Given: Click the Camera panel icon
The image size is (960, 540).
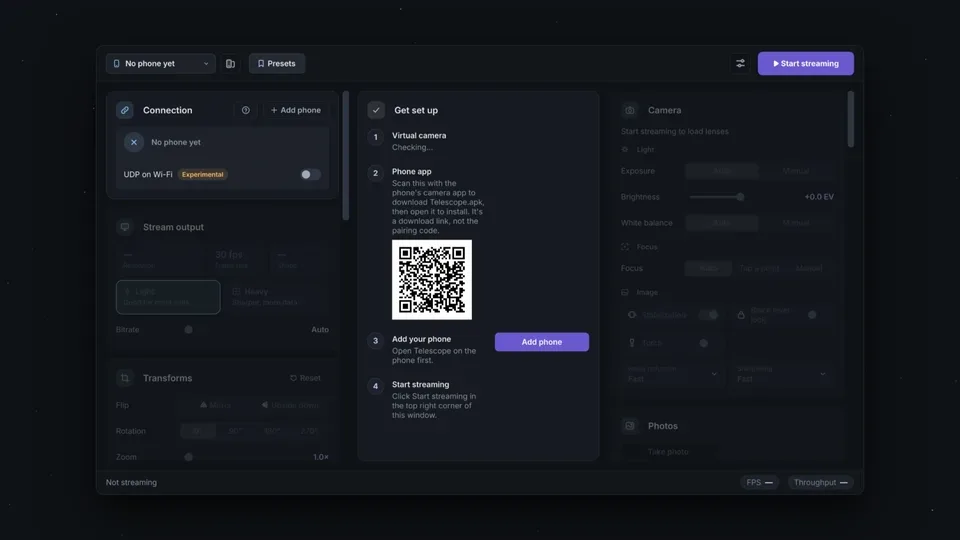Looking at the screenshot, I should 629,110.
